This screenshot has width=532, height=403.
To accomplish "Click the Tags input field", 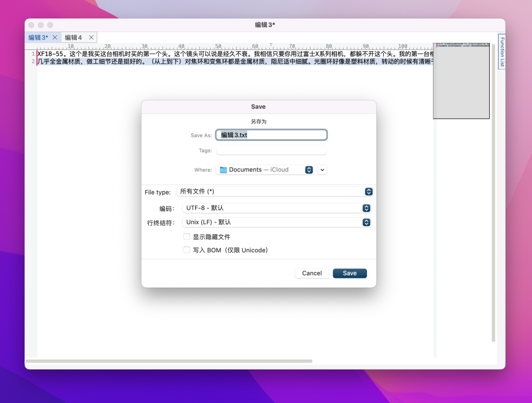I will coord(271,150).
